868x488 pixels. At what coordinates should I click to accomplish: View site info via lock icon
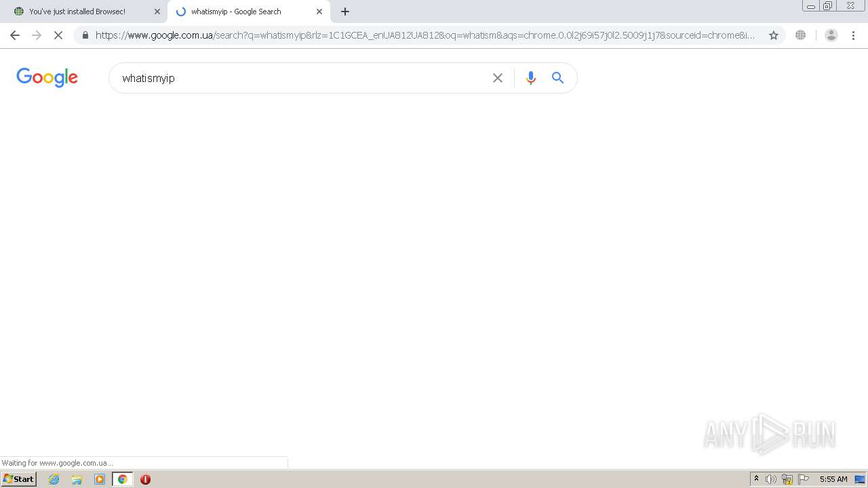[x=85, y=35]
